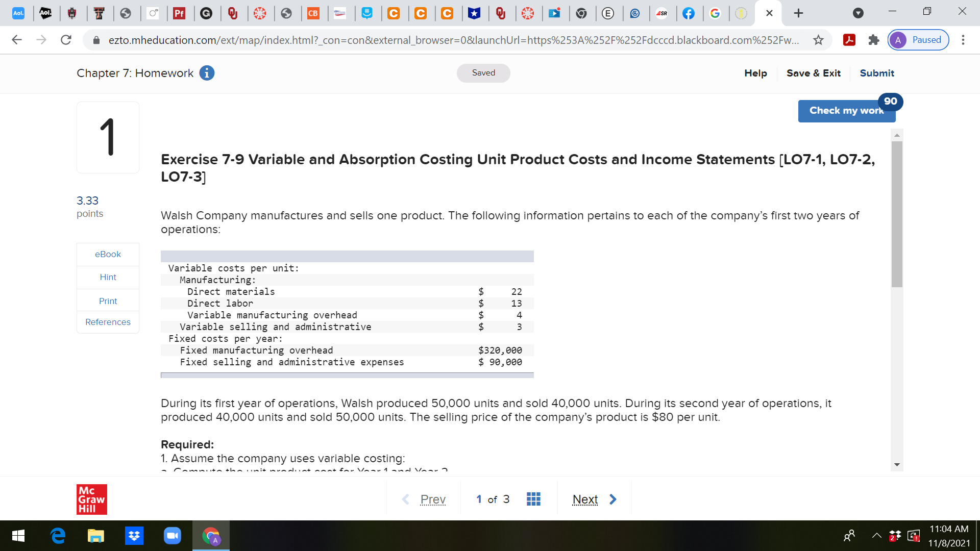Open Dropbox from the taskbar
Image resolution: width=980 pixels, height=551 pixels.
(x=134, y=536)
